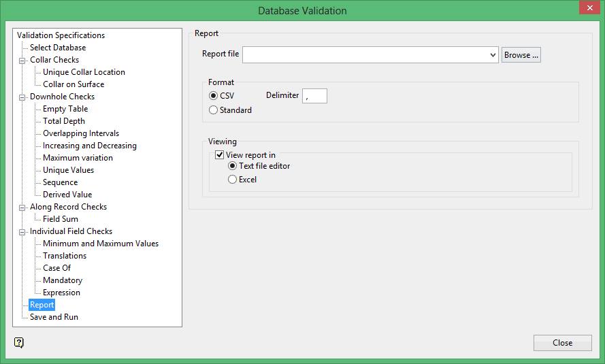Collapse the Individual Field Checks node

coord(22,231)
